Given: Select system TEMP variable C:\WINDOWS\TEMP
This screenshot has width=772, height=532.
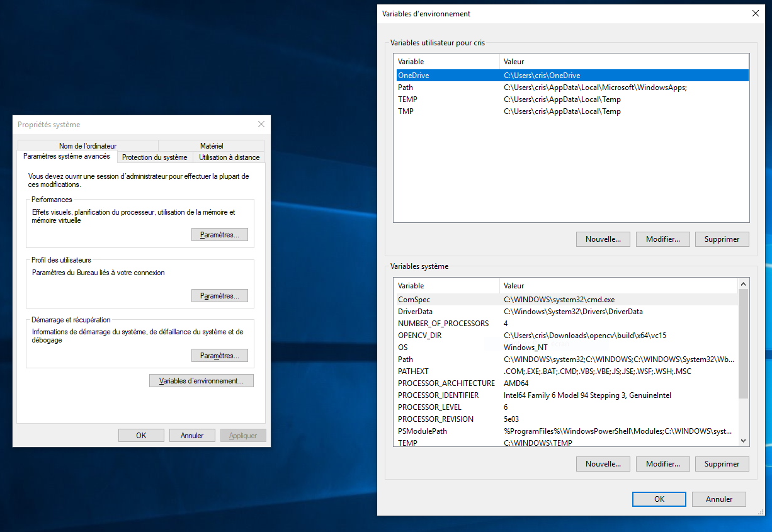Looking at the screenshot, I should (567, 443).
